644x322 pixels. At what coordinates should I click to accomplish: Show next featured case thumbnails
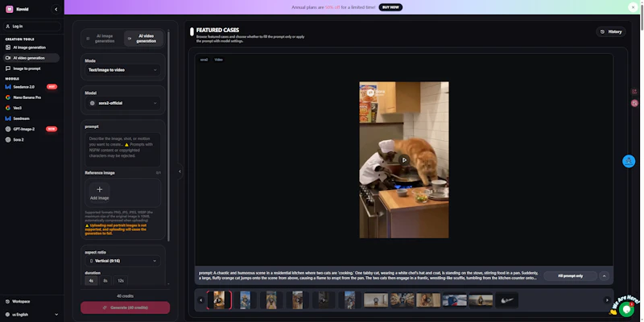click(x=607, y=300)
